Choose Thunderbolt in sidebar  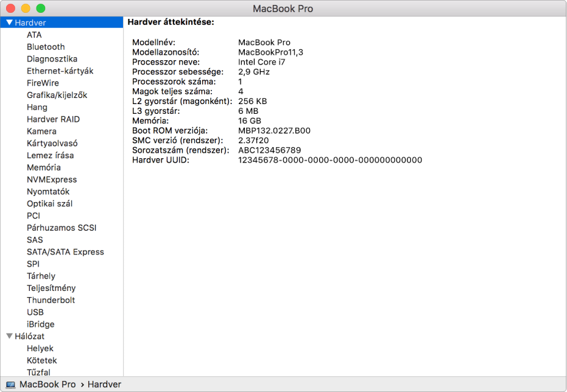click(x=51, y=300)
